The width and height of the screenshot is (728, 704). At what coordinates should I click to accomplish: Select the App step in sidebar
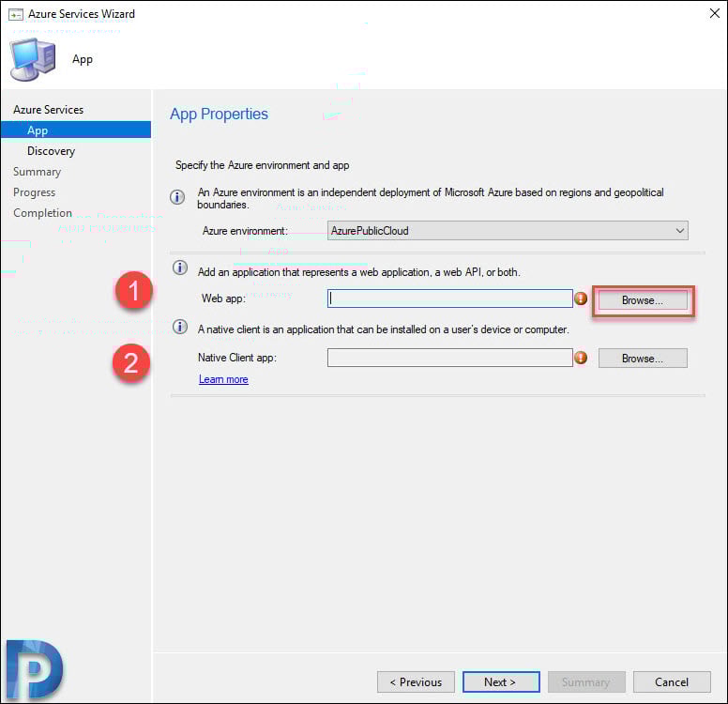tap(76, 130)
